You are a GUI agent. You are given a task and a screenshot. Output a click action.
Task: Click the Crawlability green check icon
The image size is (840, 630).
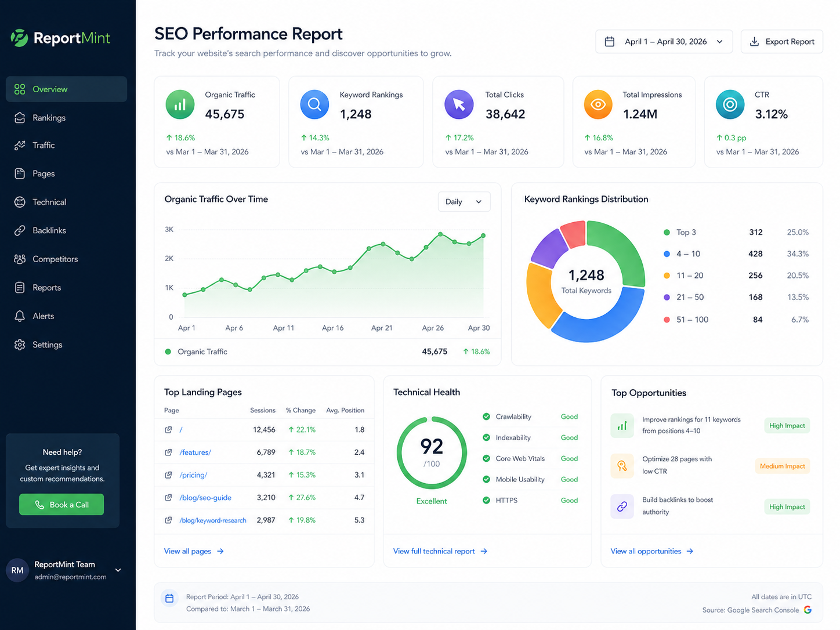coord(486,417)
